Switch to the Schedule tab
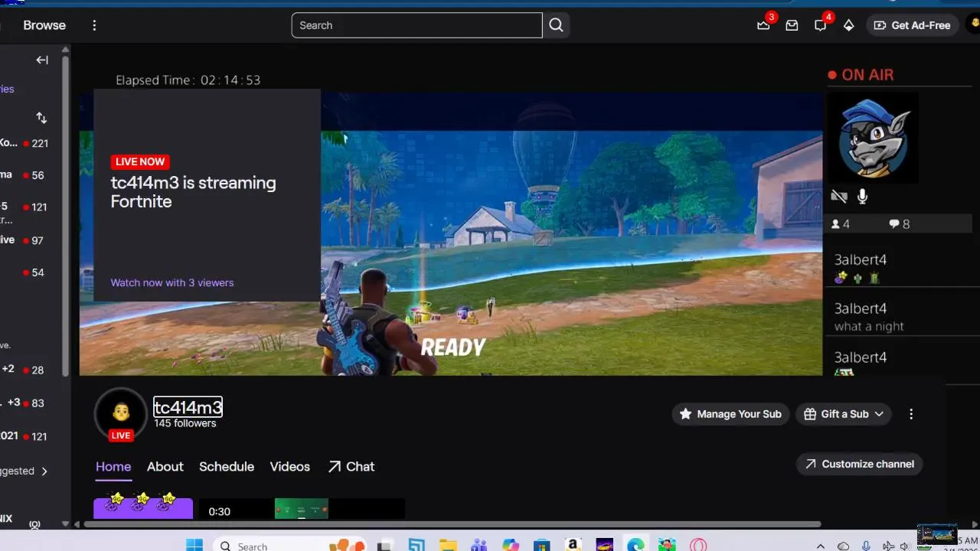The width and height of the screenshot is (980, 551). pyautogui.click(x=227, y=467)
